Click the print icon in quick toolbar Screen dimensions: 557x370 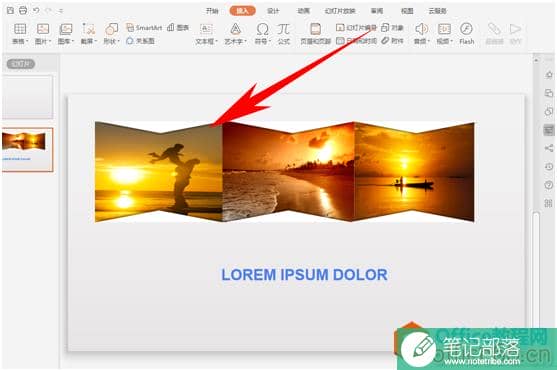tap(23, 11)
